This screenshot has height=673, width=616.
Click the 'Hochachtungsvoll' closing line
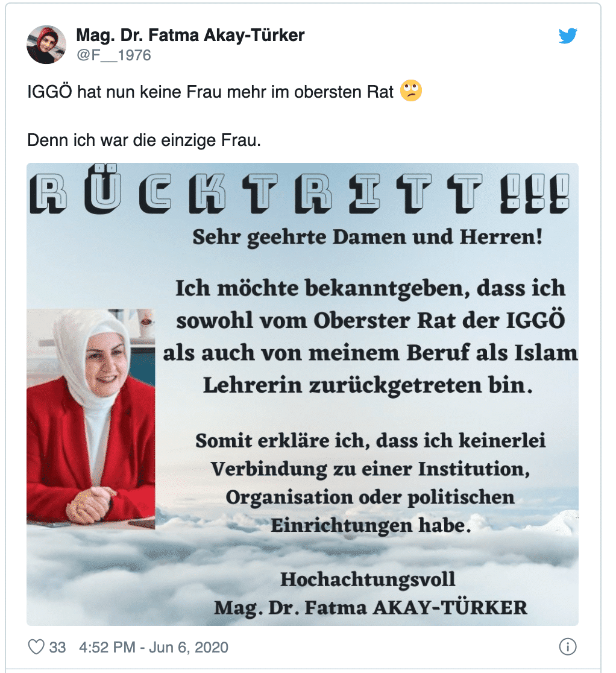coord(368,579)
